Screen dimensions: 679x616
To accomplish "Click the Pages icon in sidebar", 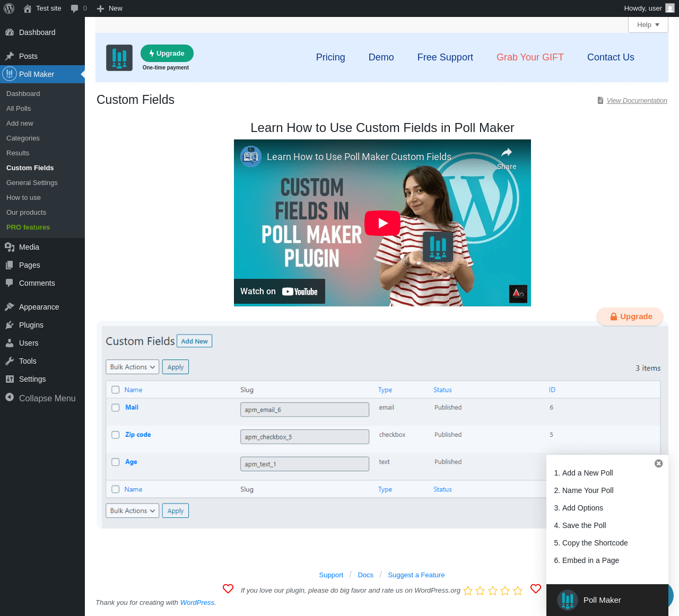I will [10, 265].
